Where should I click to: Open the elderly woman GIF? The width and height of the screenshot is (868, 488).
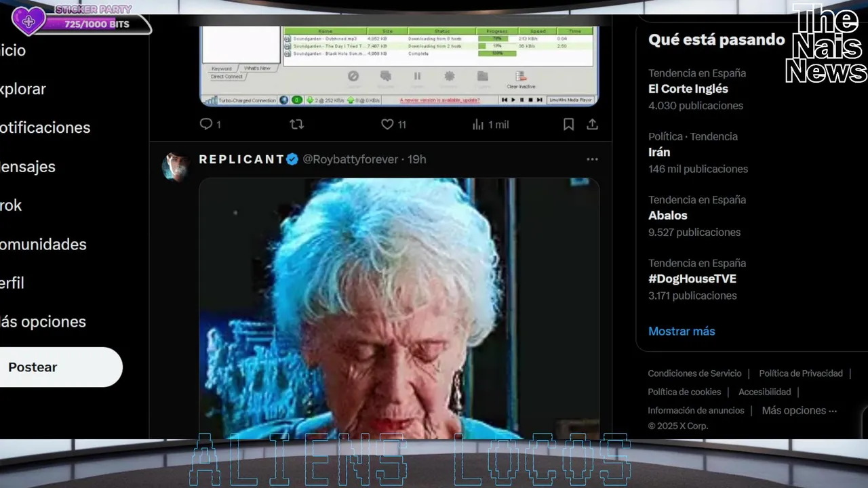pos(399,308)
